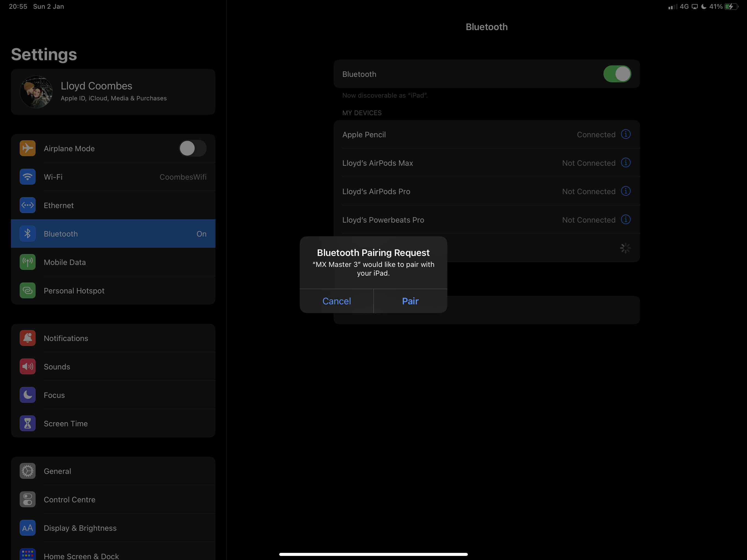Viewport: 747px width, 560px height.
Task: Open info for Lloyd's AirPods Pro
Action: point(625,191)
